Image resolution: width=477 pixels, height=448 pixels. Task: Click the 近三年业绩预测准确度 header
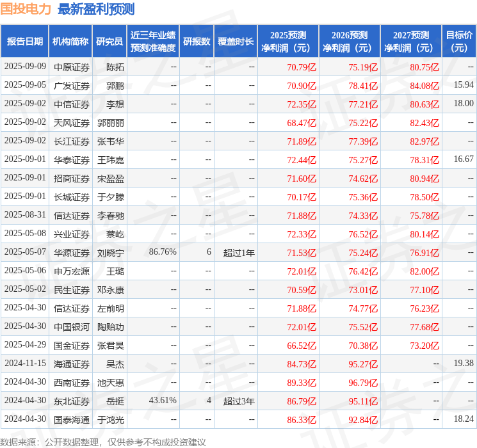(x=153, y=42)
